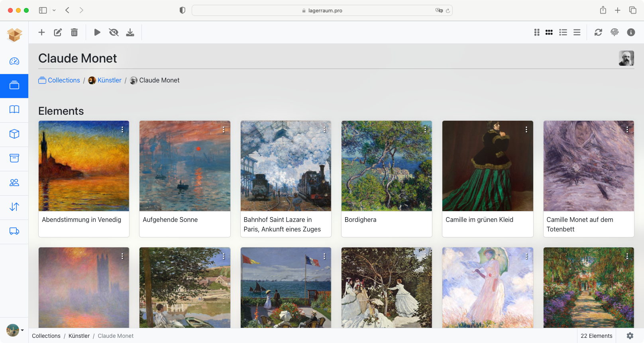Click the add new element plus icon
This screenshot has width=644, height=343.
[41, 32]
